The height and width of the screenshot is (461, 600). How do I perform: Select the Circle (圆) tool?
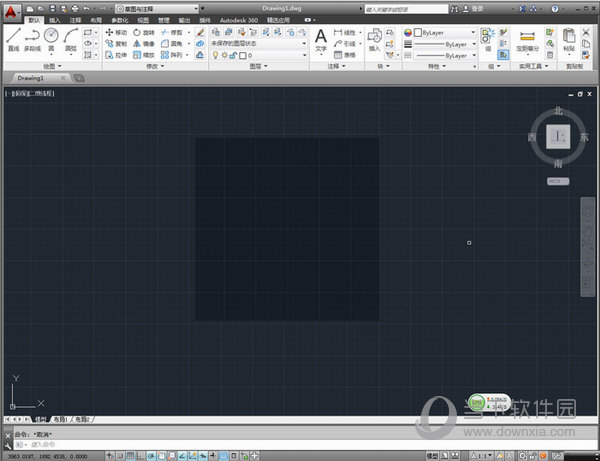(51, 39)
